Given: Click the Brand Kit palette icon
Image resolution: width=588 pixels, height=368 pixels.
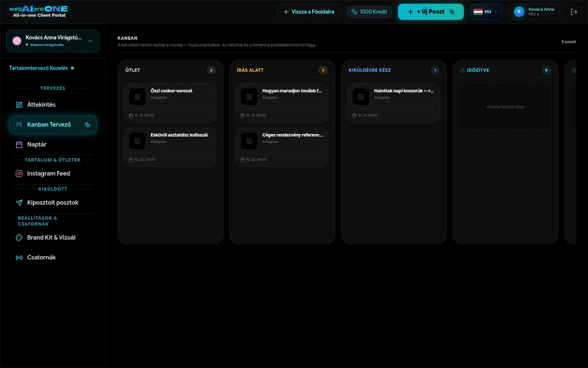Looking at the screenshot, I should pyautogui.click(x=19, y=238).
